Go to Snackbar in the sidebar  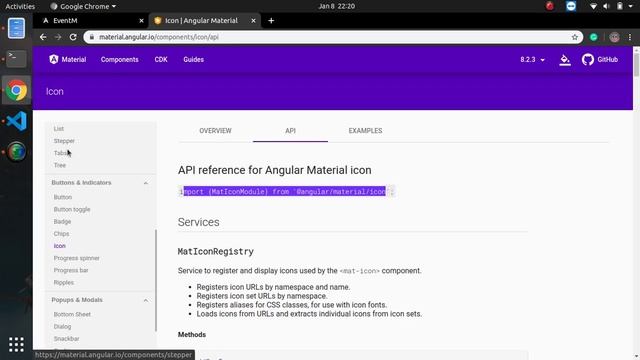67,339
